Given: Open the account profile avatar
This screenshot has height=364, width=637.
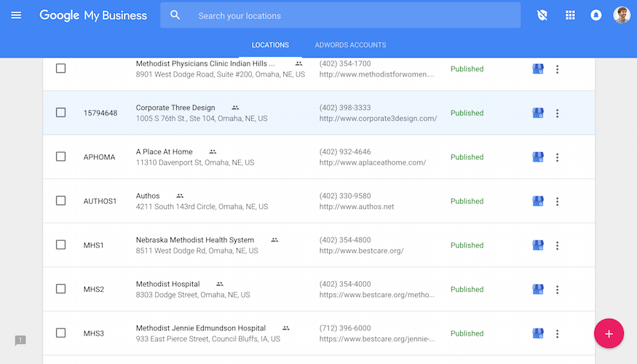Looking at the screenshot, I should [622, 15].
